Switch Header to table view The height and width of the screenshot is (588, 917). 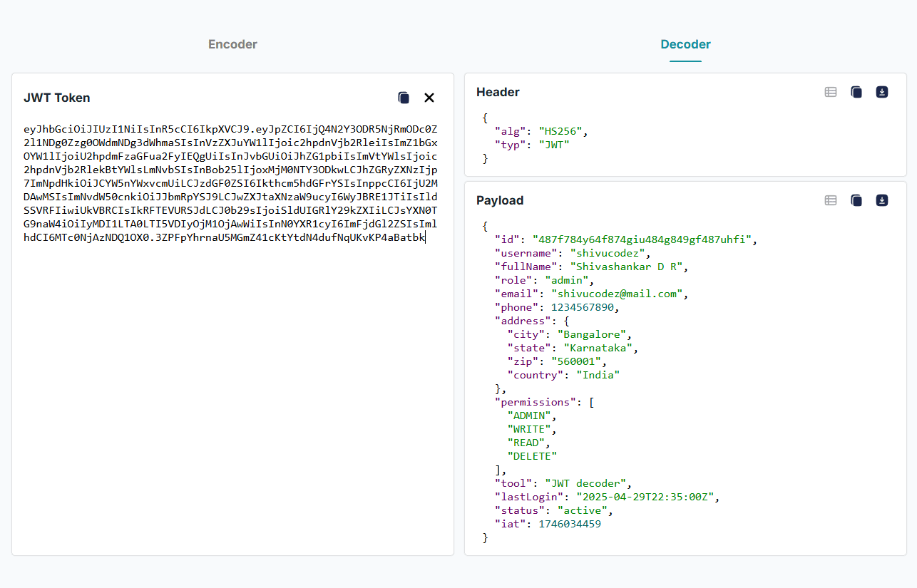831,92
